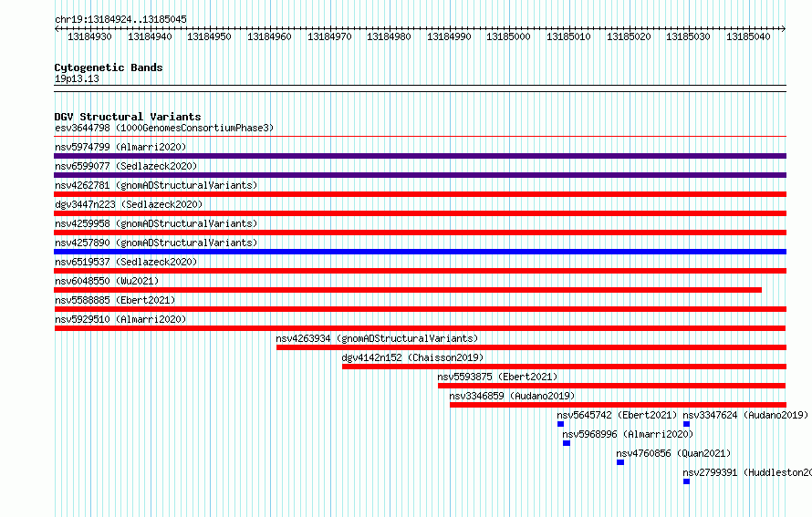This screenshot has width=812, height=517.
Task: Click the thin red line of esv3644798
Action: click(420, 137)
